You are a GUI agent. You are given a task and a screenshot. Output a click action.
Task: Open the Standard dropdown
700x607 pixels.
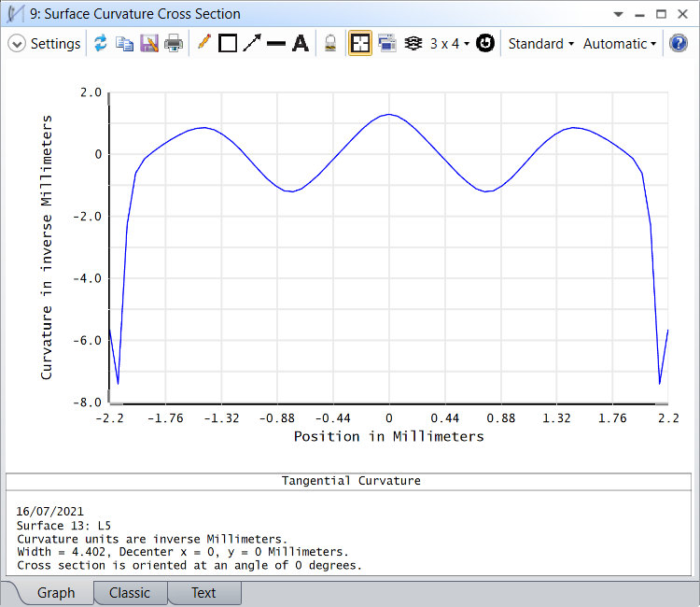pyautogui.click(x=541, y=43)
